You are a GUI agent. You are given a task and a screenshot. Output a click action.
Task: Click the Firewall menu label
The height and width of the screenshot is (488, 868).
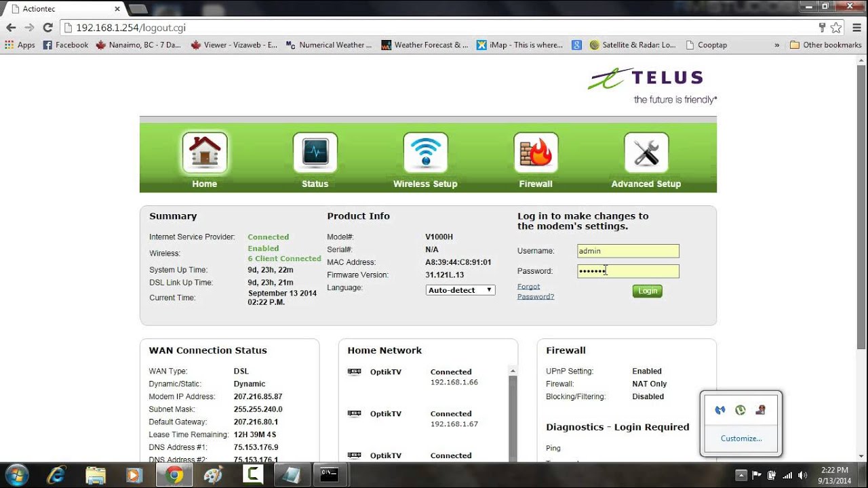[536, 184]
